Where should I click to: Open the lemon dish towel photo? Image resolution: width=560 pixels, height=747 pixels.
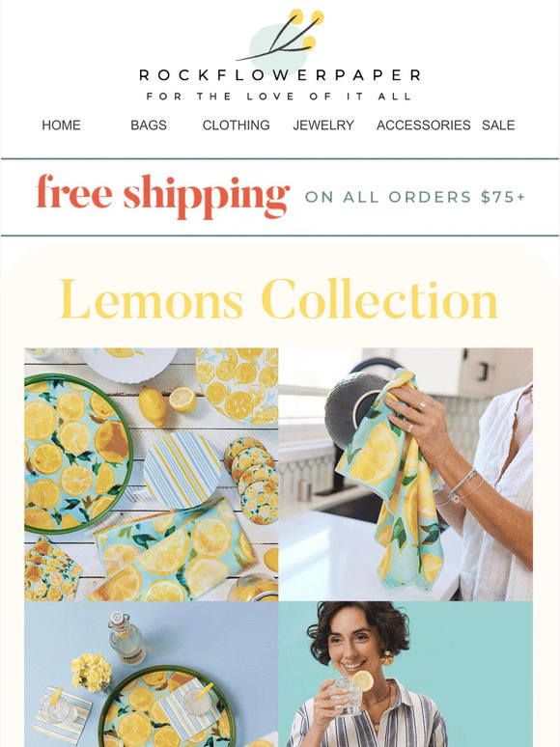point(406,474)
